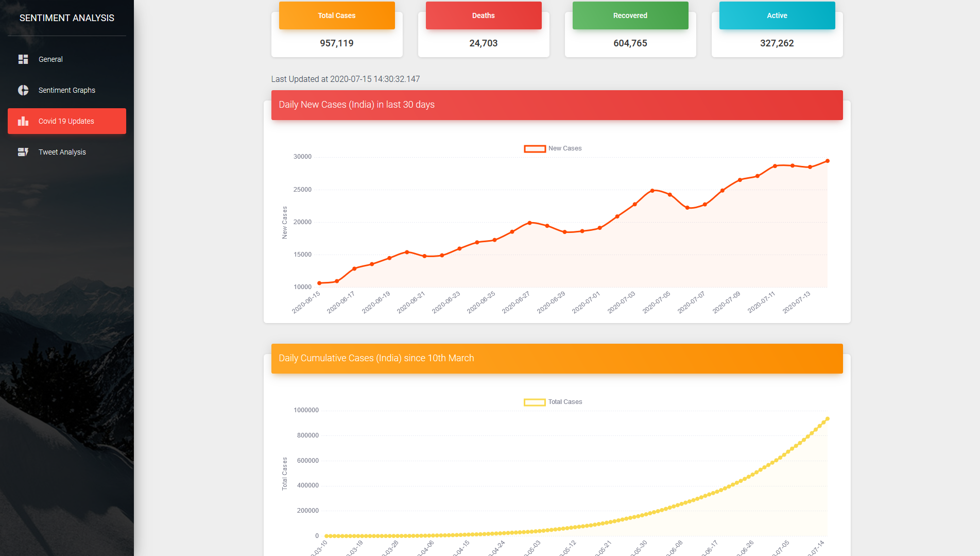Click the first data point on New Cases line

point(319,283)
